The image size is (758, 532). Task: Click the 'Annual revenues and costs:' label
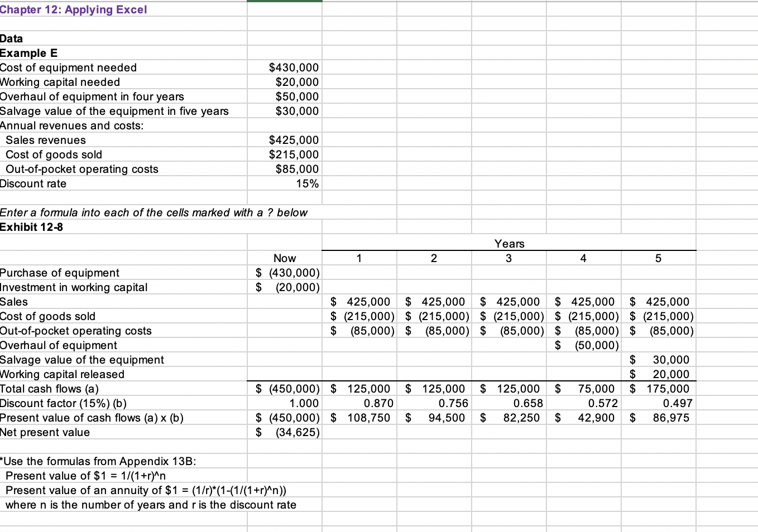[72, 125]
